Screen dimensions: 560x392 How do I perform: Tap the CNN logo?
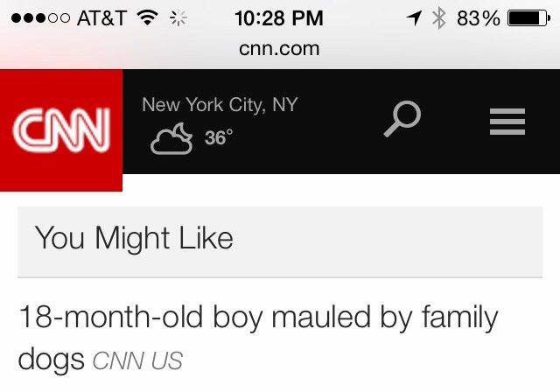tap(60, 129)
